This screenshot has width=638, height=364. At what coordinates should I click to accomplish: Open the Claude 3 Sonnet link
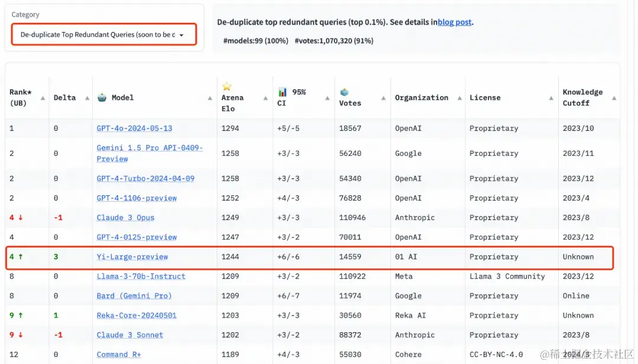130,335
